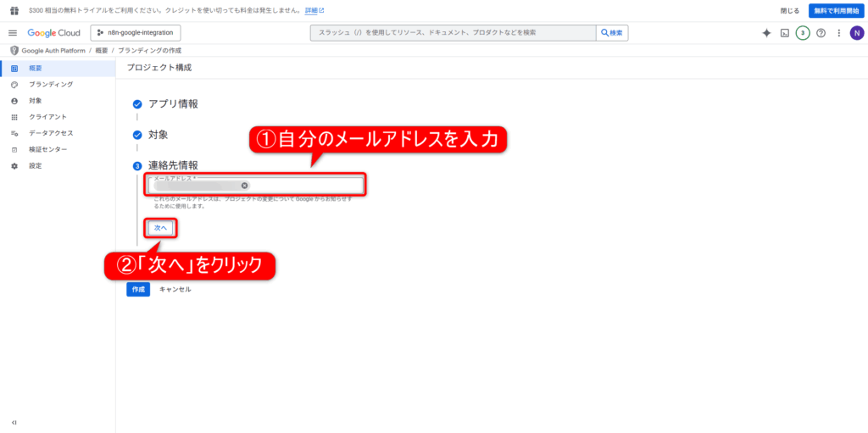Click the blue 作成 button
Screen dimensions: 868x433
pyautogui.click(x=138, y=289)
